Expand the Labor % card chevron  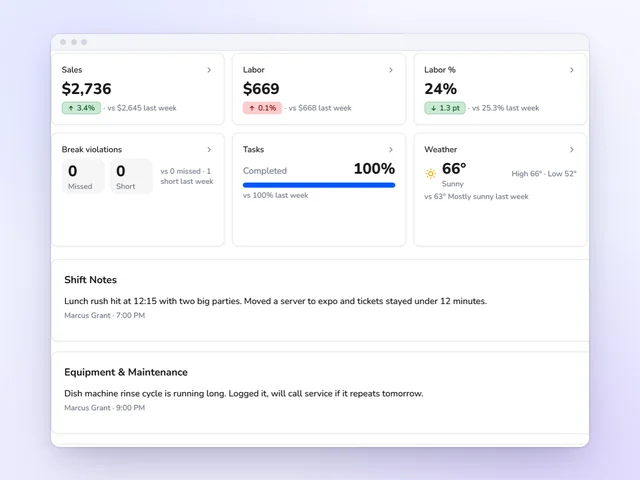point(572,70)
